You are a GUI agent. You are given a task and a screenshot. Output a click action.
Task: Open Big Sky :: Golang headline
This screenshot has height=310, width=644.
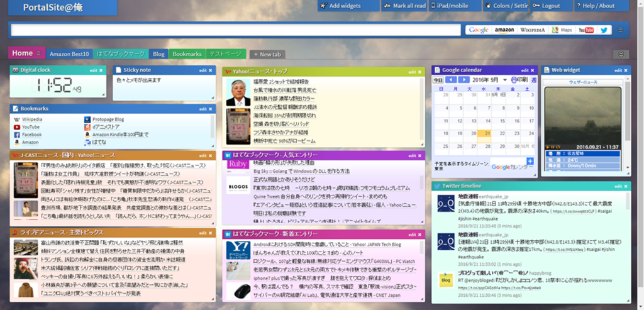301,171
